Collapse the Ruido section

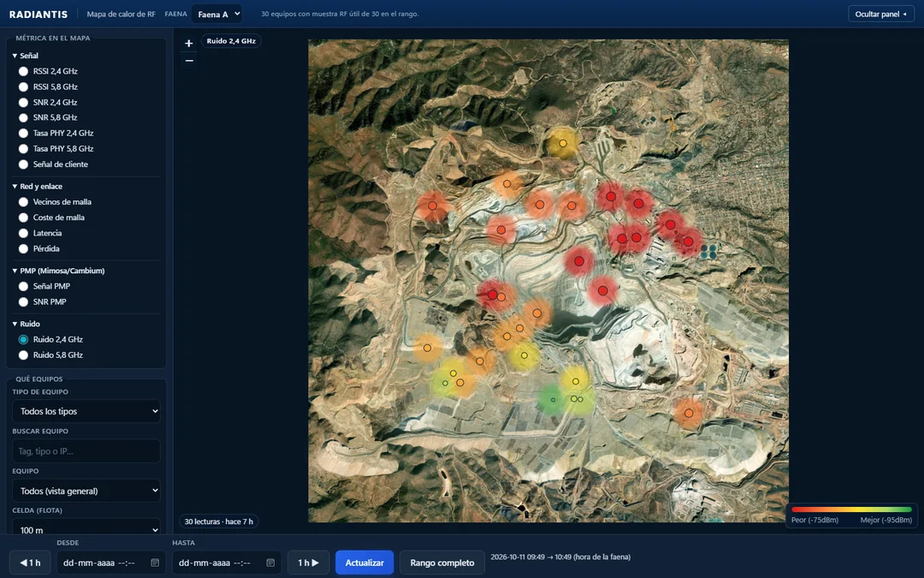26,324
